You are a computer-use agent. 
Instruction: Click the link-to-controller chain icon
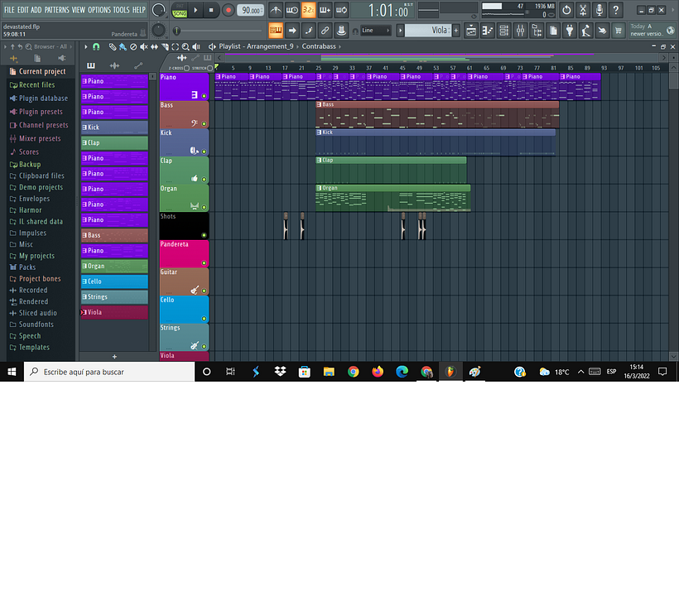click(325, 31)
